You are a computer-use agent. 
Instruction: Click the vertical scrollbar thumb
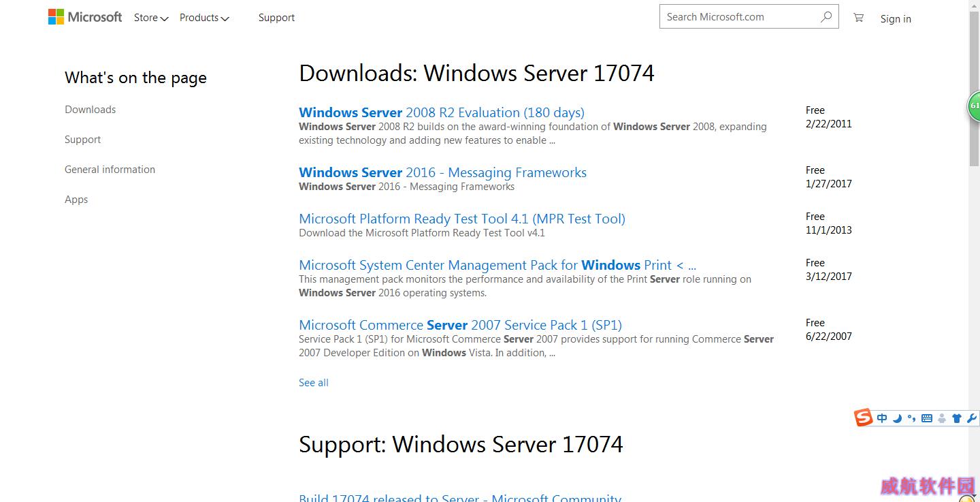(x=974, y=87)
